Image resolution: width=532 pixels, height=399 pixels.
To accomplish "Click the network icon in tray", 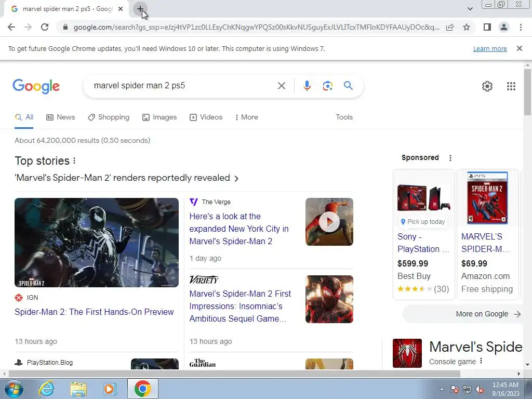I will [x=467, y=389].
